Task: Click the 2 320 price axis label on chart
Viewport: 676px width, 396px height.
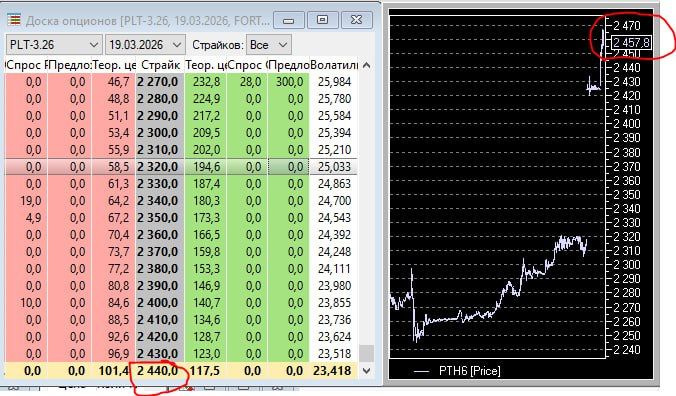Action: click(x=627, y=237)
